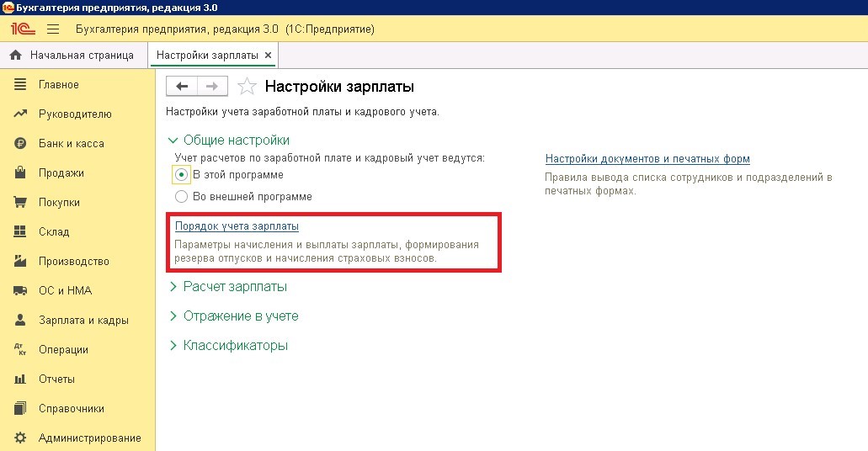Open the Руководителю menu section
The image size is (868, 451).
tap(75, 114)
